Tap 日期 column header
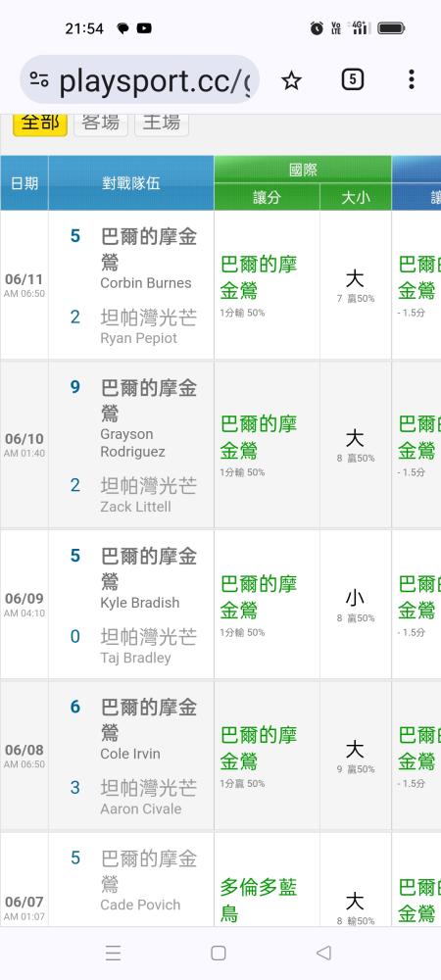The height and width of the screenshot is (980, 441). pos(24,183)
